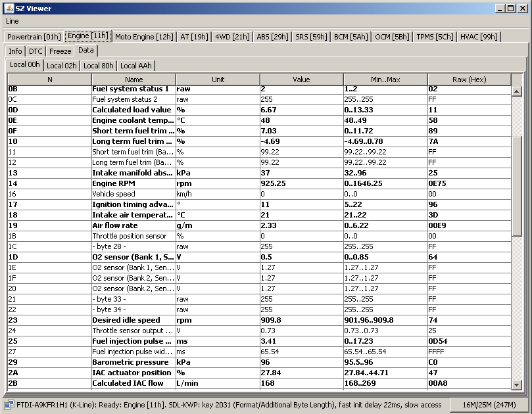Viewport: 532px width, 414px height.
Task: Select the Fuel system status 2 row
Action: (259, 99)
